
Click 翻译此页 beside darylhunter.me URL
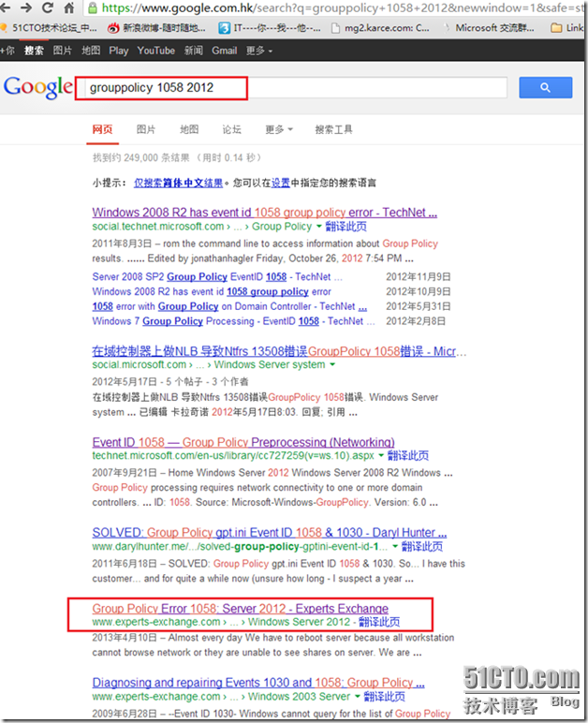pos(422,546)
